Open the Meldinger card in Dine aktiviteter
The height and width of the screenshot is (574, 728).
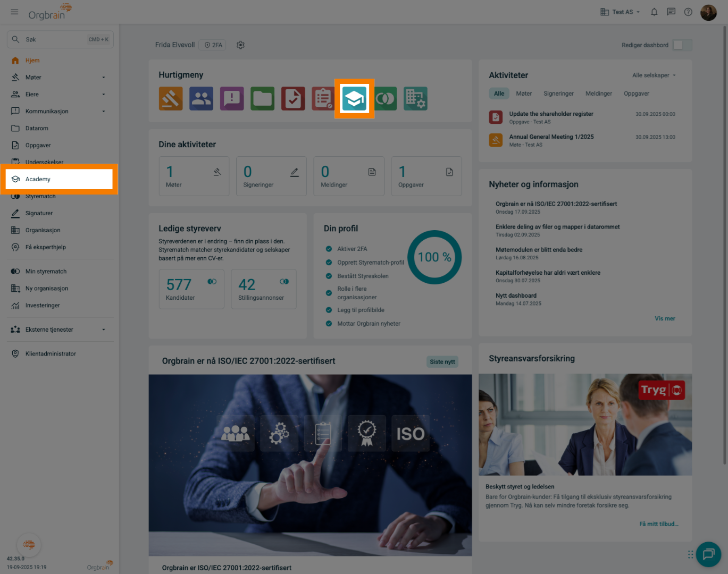point(349,176)
